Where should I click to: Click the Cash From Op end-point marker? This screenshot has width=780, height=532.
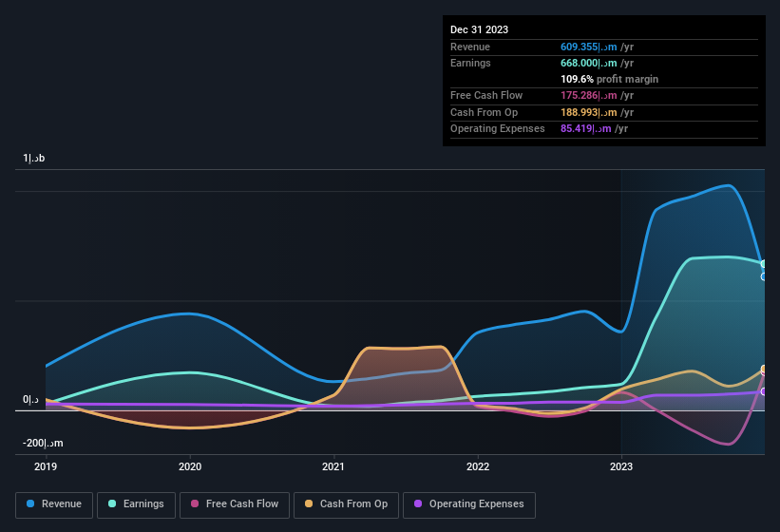pos(764,369)
